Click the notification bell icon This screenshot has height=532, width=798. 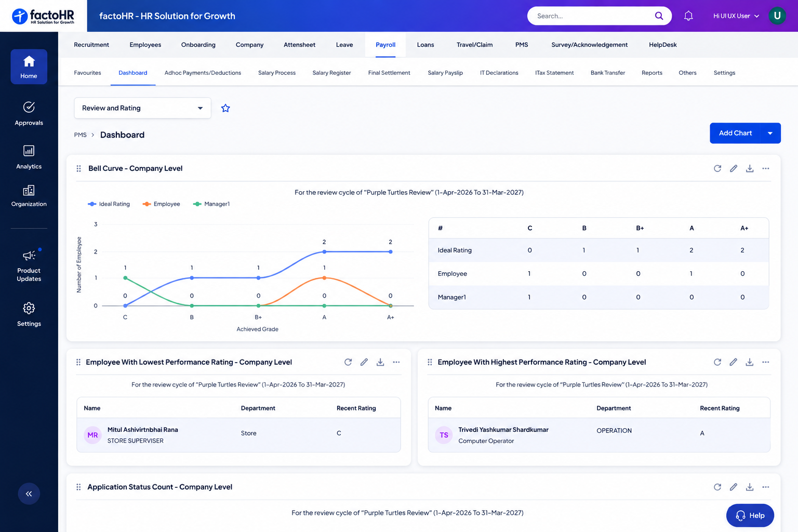pos(688,16)
